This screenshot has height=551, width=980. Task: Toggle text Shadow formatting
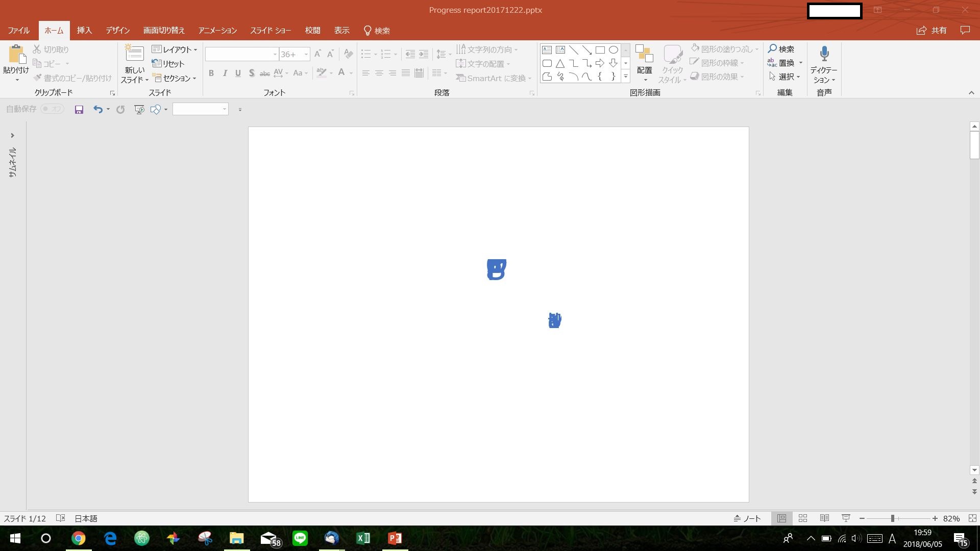click(x=251, y=73)
